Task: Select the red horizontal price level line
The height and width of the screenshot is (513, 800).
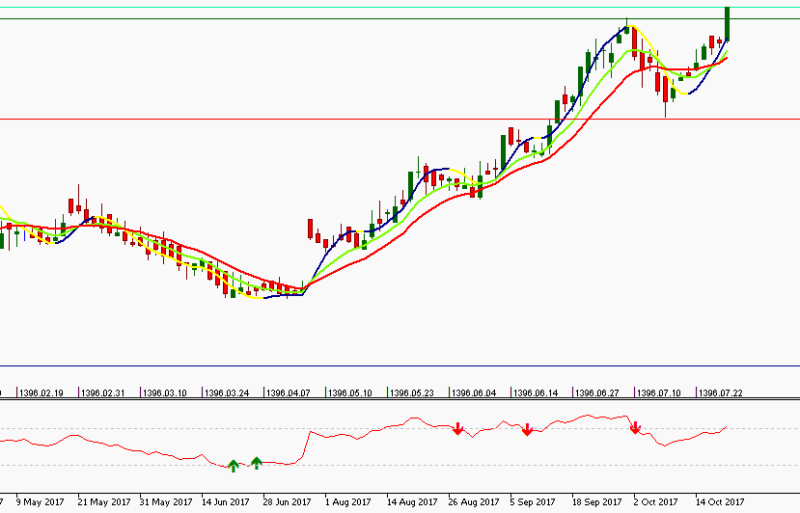Action: tap(400, 119)
